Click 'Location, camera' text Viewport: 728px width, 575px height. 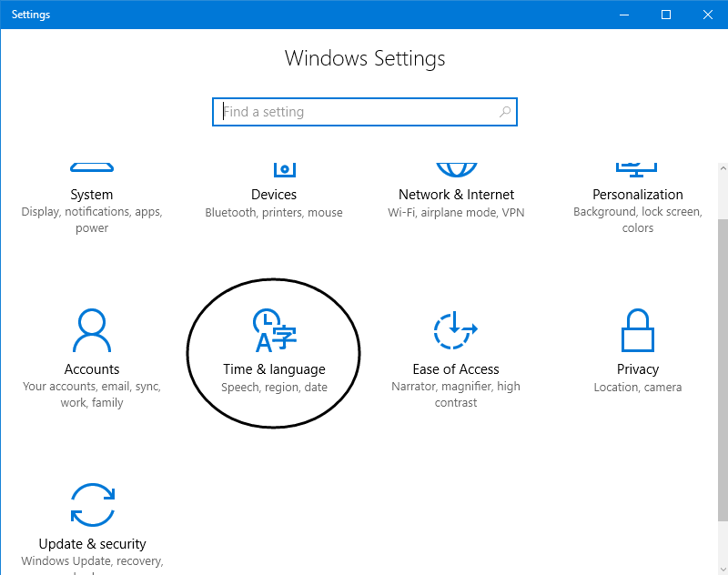point(638,387)
